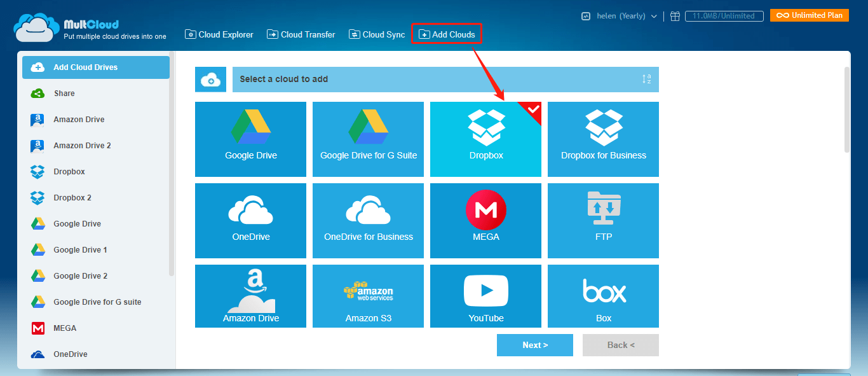
Task: Click the Unlimited Plan button
Action: pyautogui.click(x=810, y=15)
